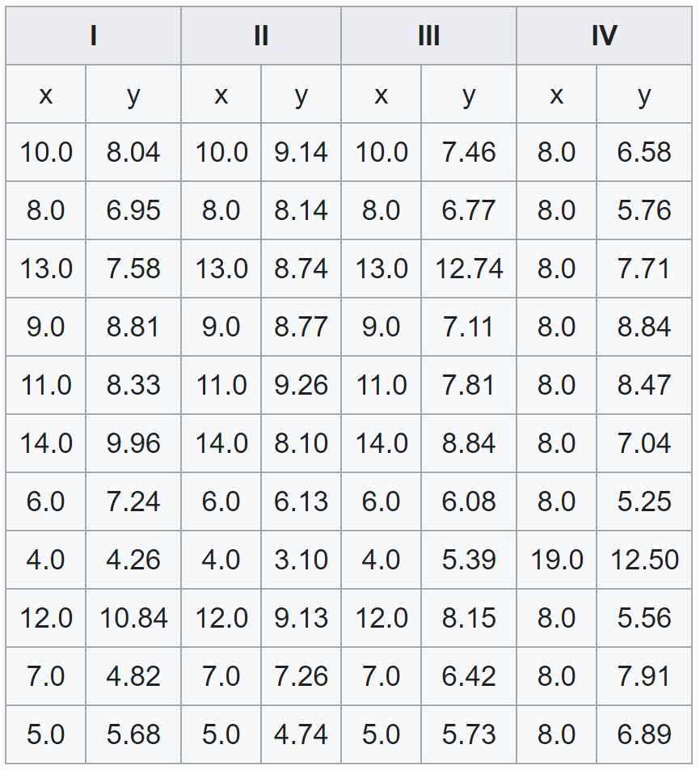Click the cell showing 12.50

[x=644, y=560]
